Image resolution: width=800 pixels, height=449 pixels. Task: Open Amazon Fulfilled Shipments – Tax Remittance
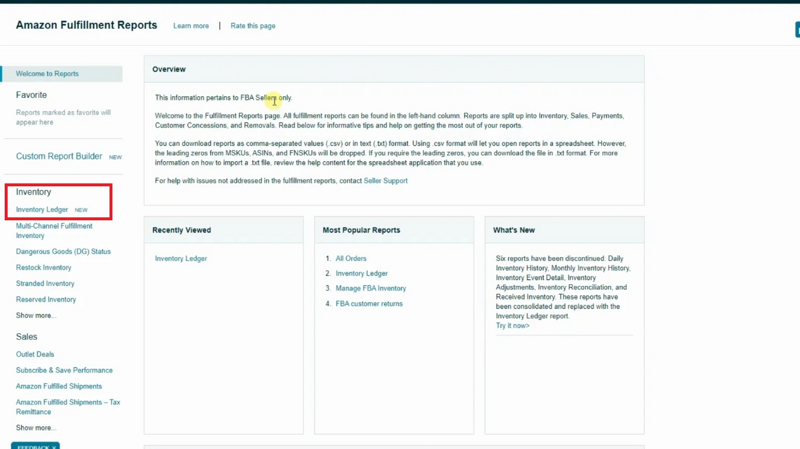pyautogui.click(x=68, y=407)
